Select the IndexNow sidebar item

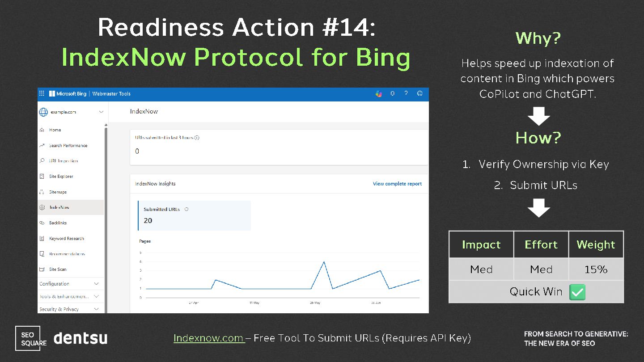point(71,207)
